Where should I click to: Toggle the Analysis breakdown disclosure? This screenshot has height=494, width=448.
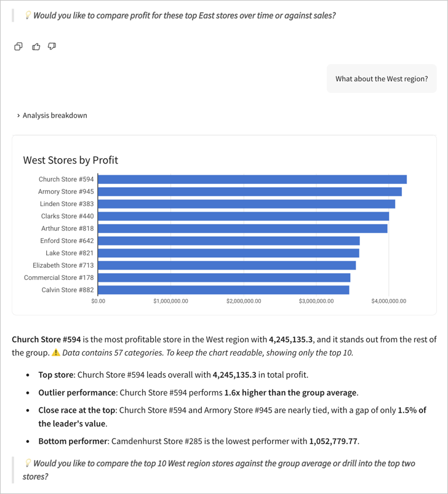point(54,115)
